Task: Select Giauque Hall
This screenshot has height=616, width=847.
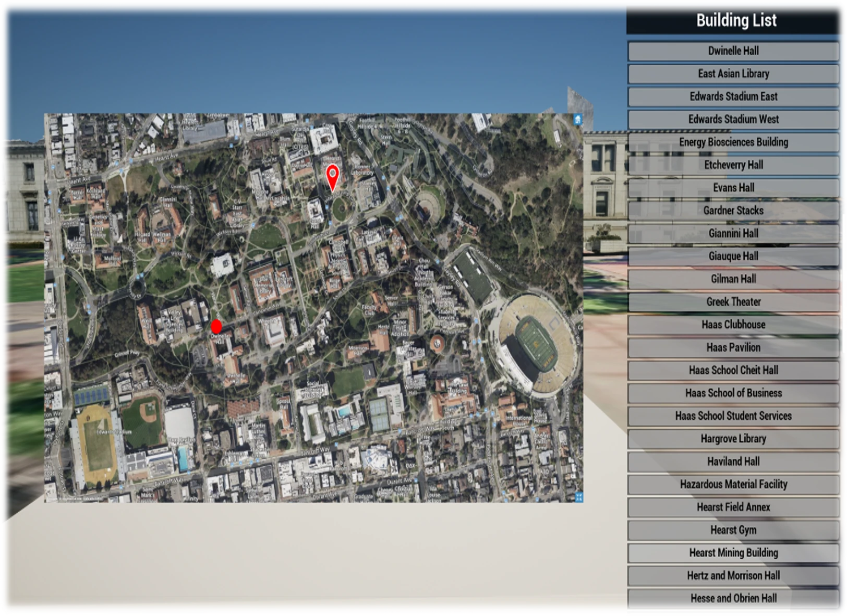Action: point(733,256)
